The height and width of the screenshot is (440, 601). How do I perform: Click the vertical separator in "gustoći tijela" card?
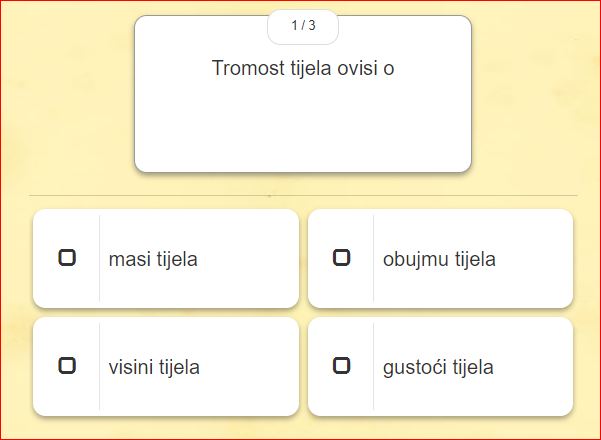tap(374, 366)
